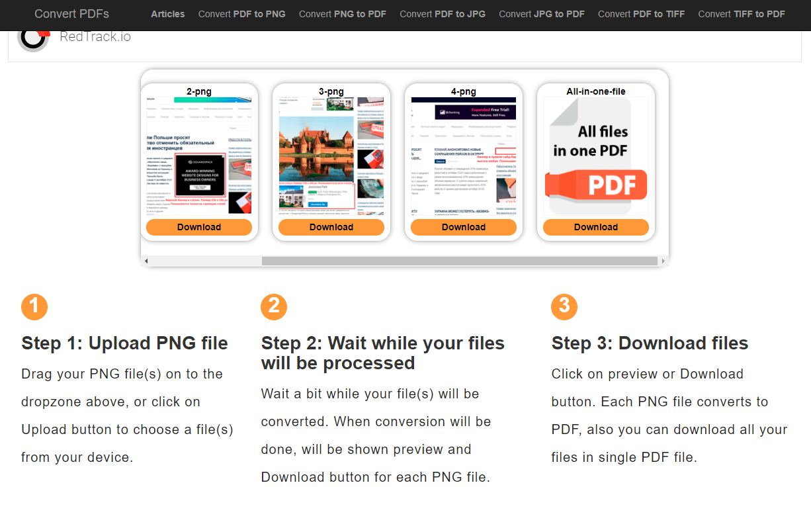811x532 pixels.
Task: Click the RedTrack.io logo icon
Action: (33, 38)
